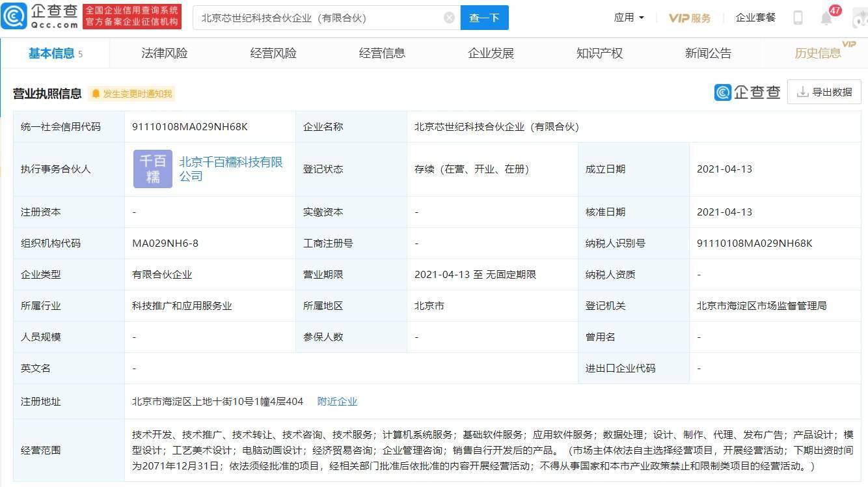Switch to the 历史信息 VIP tab
Viewport: 868px width, 487px height.
click(x=818, y=53)
